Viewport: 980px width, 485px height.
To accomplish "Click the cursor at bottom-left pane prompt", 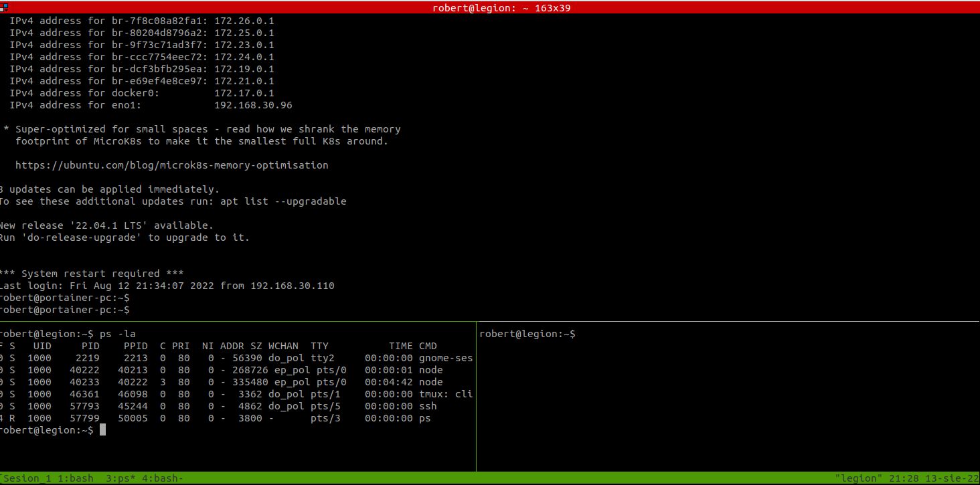I will [102, 430].
